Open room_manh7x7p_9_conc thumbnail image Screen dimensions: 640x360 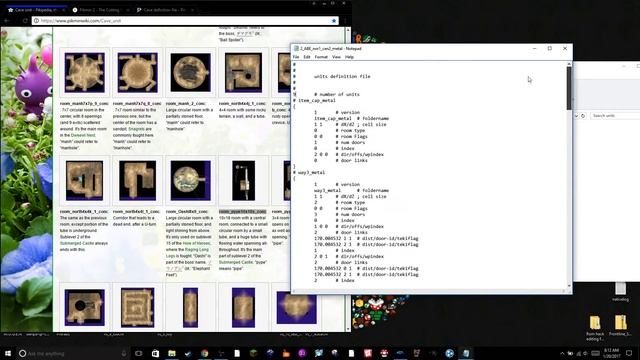click(x=84, y=72)
